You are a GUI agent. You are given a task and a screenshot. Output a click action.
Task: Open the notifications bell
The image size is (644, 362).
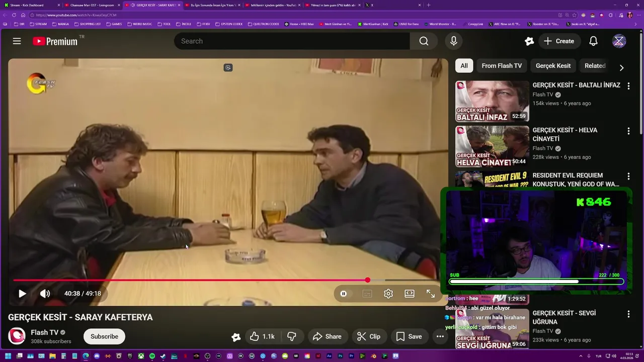point(593,41)
